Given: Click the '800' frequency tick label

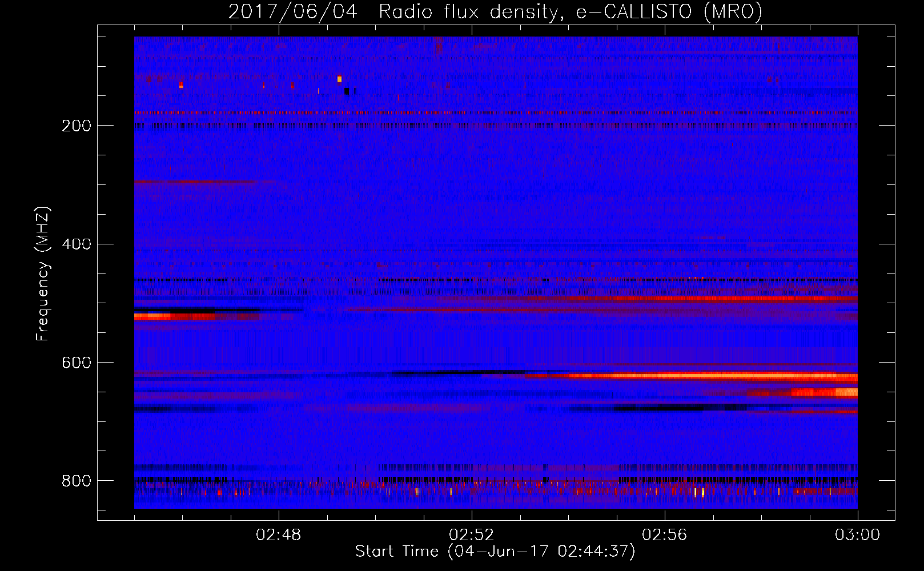Looking at the screenshot, I should (77, 481).
